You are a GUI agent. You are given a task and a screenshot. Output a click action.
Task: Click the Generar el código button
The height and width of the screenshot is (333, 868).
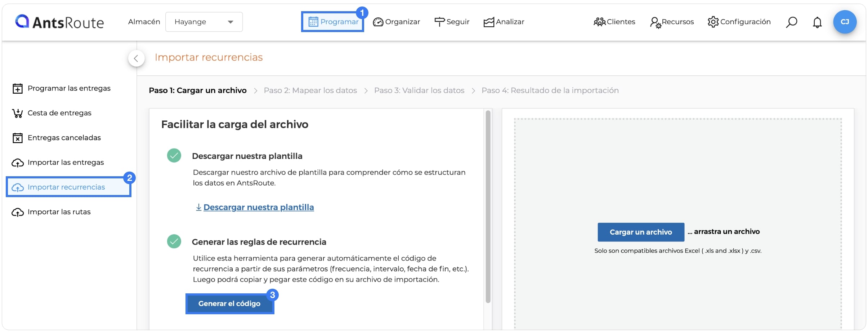pos(229,303)
